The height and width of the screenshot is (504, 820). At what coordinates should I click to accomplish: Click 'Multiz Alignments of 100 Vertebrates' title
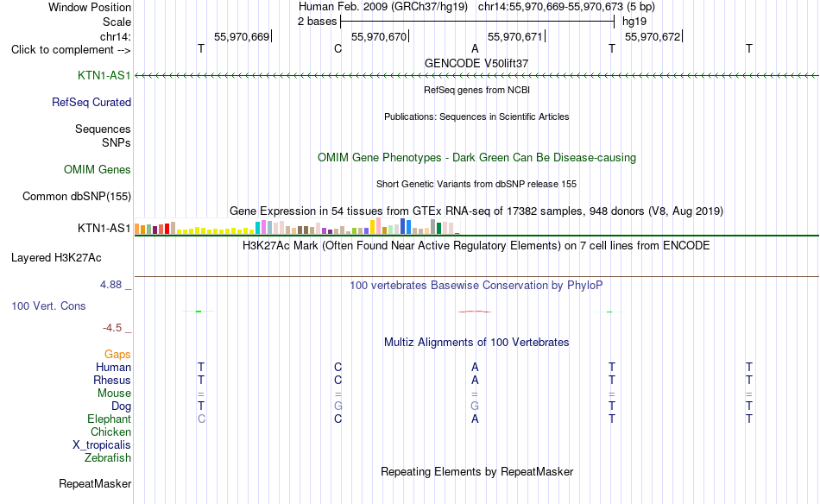pyautogui.click(x=476, y=342)
